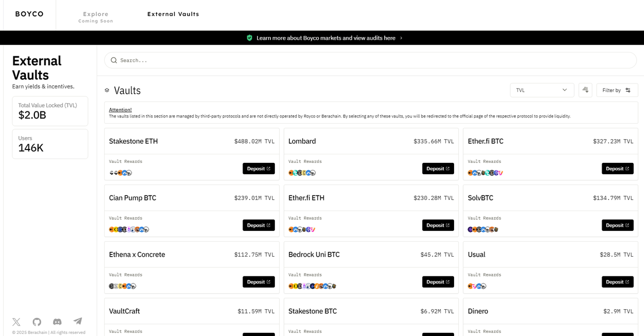Viewport: 644px width, 336px height.
Task: Click the $335.66M TVL value
Action: (434, 141)
